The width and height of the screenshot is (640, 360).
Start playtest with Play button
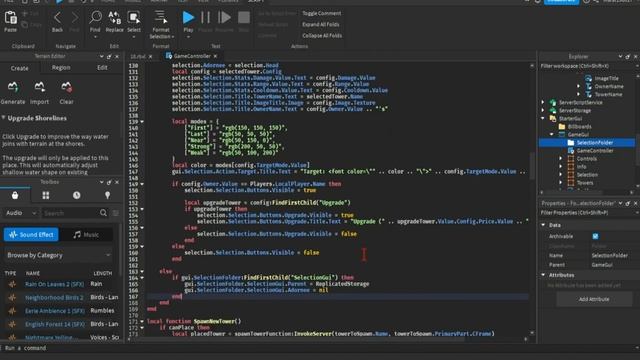(188, 18)
